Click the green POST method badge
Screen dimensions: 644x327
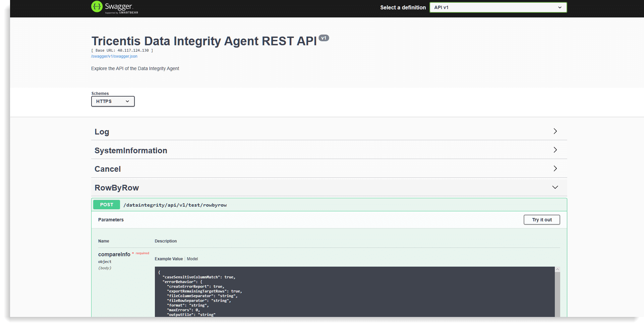point(107,205)
